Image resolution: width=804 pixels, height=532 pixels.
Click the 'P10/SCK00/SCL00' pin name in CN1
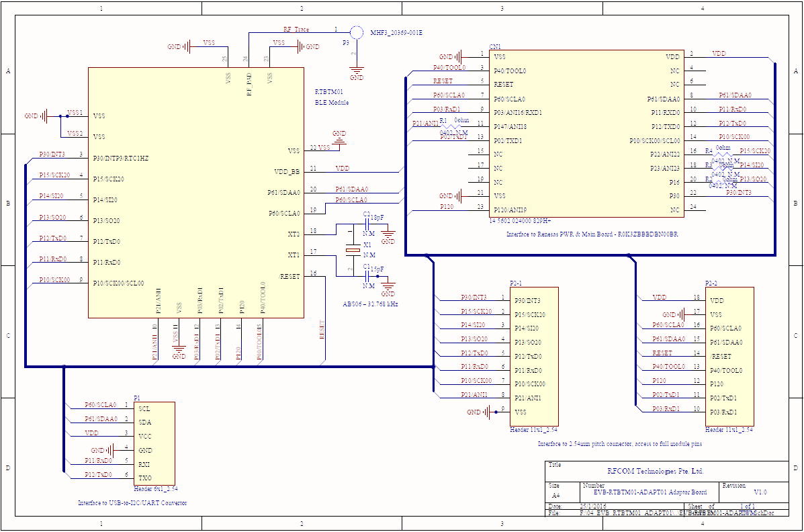655,140
